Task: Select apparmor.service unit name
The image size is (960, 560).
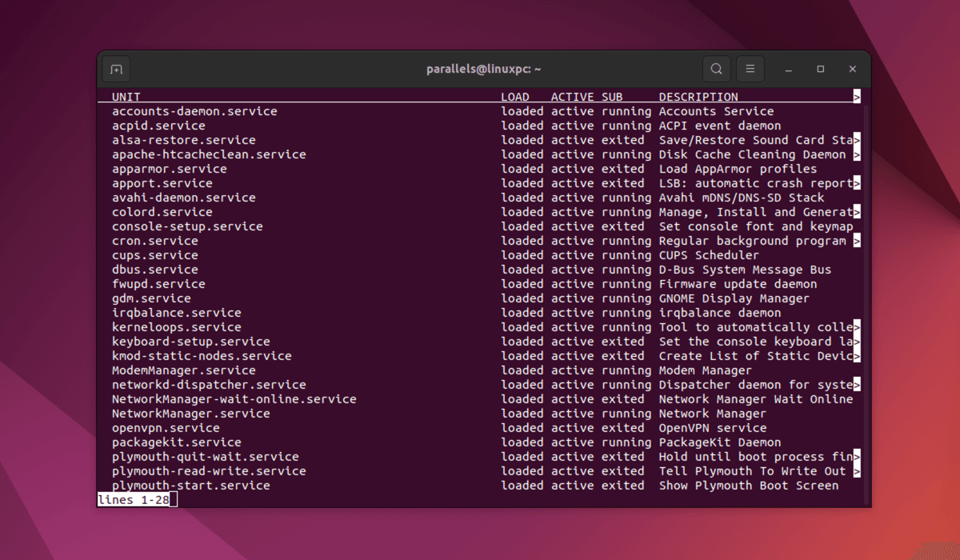Action: pos(170,169)
